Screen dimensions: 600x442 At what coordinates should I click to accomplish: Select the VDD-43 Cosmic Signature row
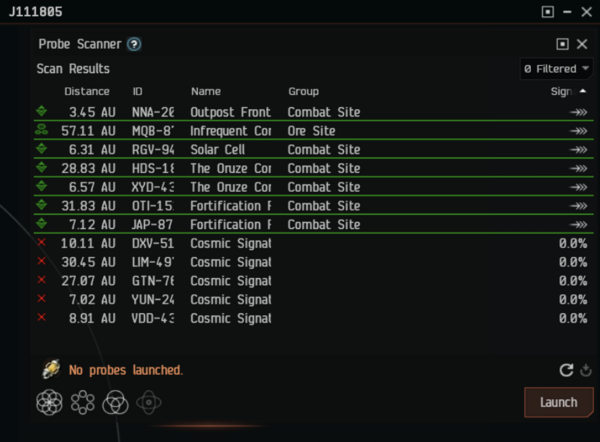pyautogui.click(x=300, y=318)
